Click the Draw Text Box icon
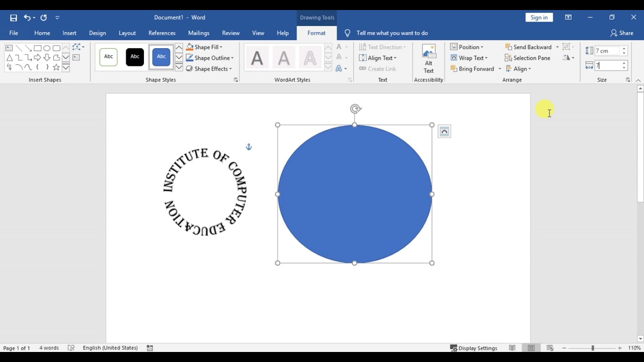 (76, 58)
